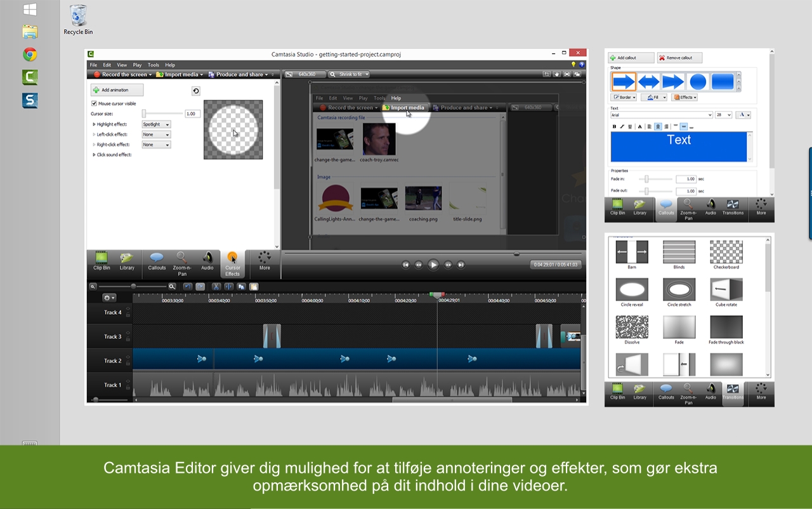Viewport: 812px width, 509px height.
Task: Click the lightbulb tips icon
Action: pos(573,65)
